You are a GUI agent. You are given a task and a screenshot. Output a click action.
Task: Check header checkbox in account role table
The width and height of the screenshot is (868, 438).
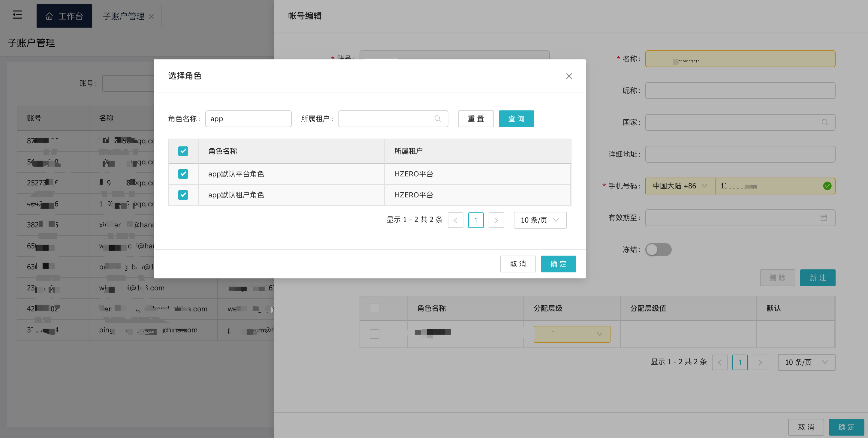point(374,308)
